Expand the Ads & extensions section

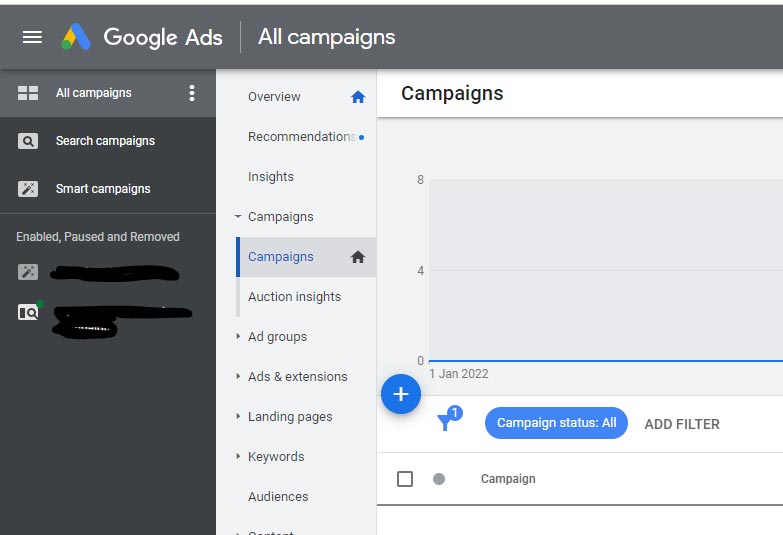(x=238, y=376)
